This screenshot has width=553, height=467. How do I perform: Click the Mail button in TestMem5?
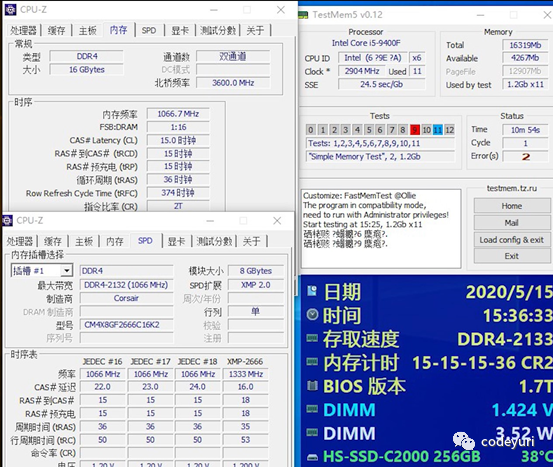pos(511,223)
